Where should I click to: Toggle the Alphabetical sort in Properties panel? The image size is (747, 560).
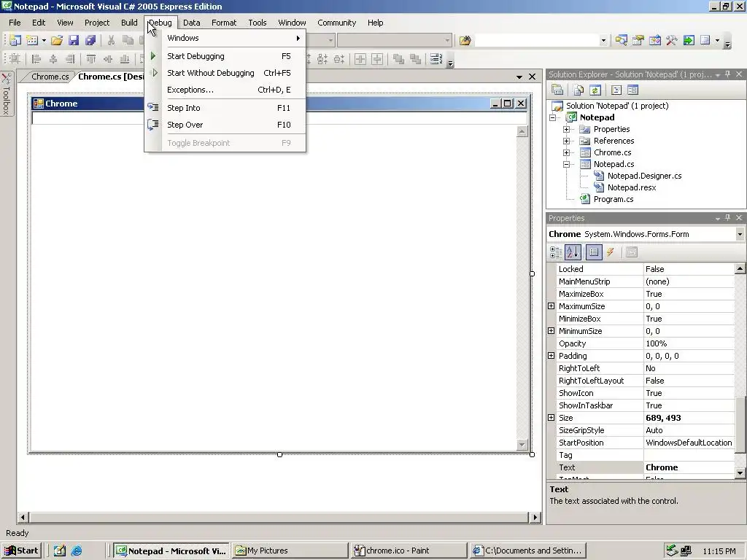click(573, 252)
